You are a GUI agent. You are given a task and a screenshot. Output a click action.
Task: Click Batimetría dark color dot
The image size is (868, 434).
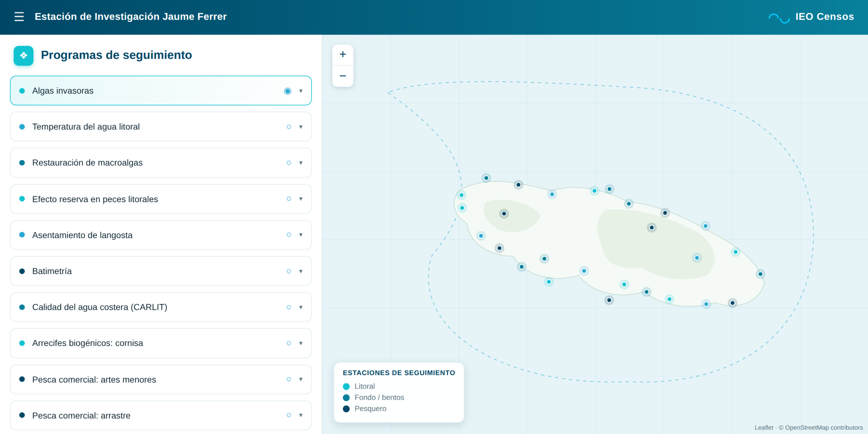22,271
